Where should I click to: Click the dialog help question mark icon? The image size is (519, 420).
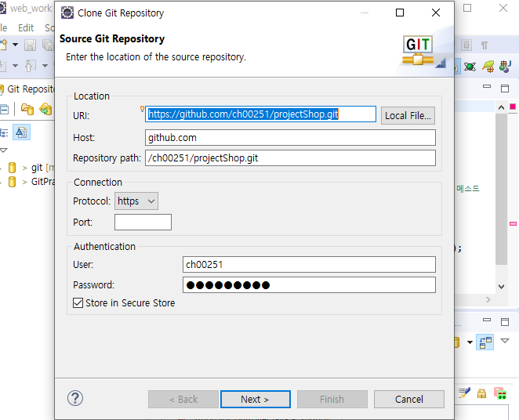[75, 398]
